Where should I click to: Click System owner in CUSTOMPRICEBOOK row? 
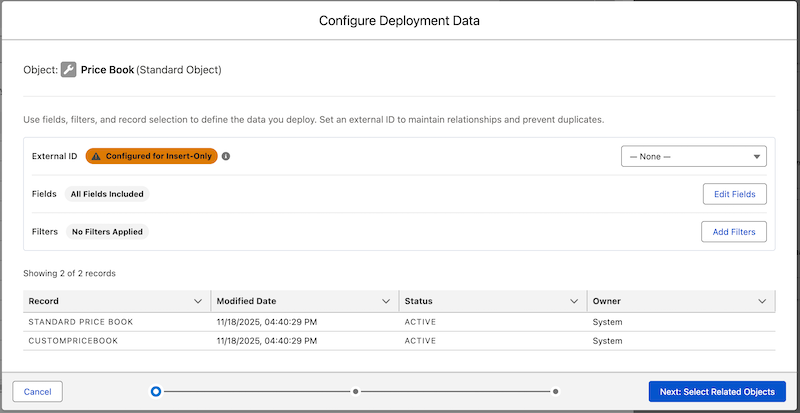[608, 341]
